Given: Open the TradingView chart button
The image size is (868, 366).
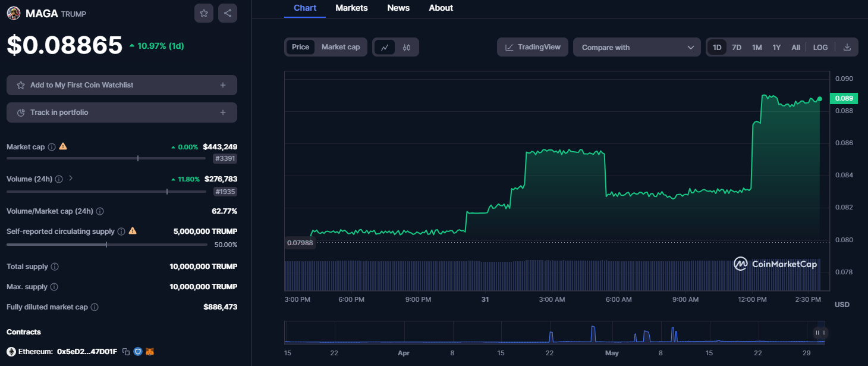Looking at the screenshot, I should tap(533, 47).
